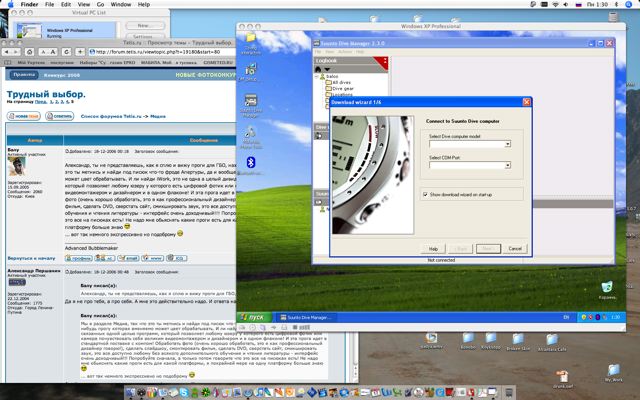Click Cancel button in Download wizard
Viewport: 640px width, 400px height.
(515, 249)
